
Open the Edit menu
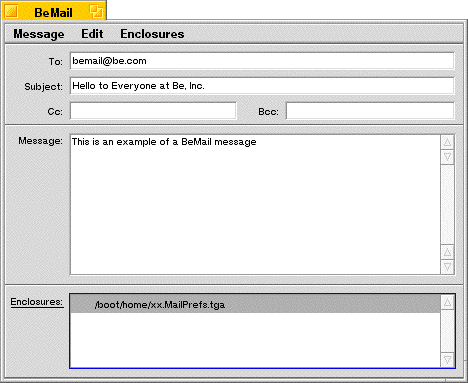coord(92,34)
